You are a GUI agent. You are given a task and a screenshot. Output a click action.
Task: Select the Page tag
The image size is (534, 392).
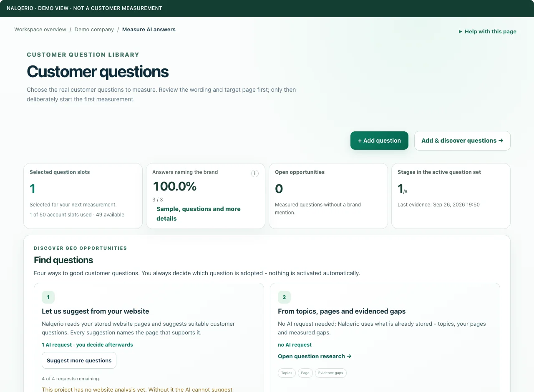(305, 373)
